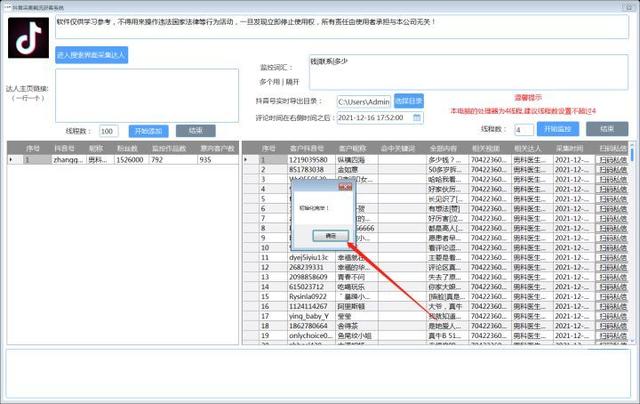640x404 pixels.
Task: Click the 监控词汇 keyword text box
Action: [x=469, y=72]
